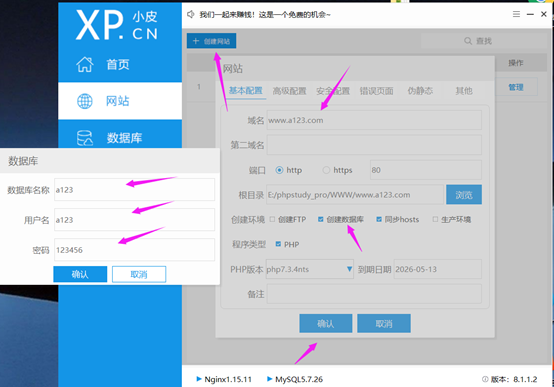
Task: Switch to the 高级配置 tab
Action: click(x=289, y=91)
